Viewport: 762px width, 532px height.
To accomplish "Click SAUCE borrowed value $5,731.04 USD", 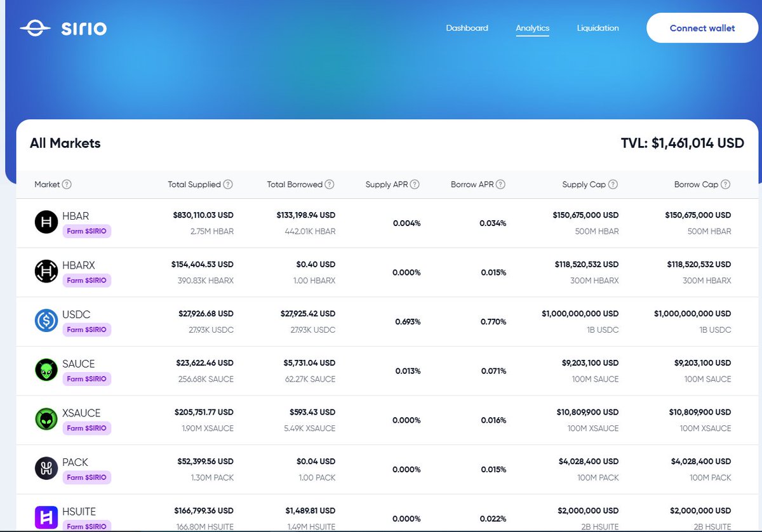I will coord(308,362).
